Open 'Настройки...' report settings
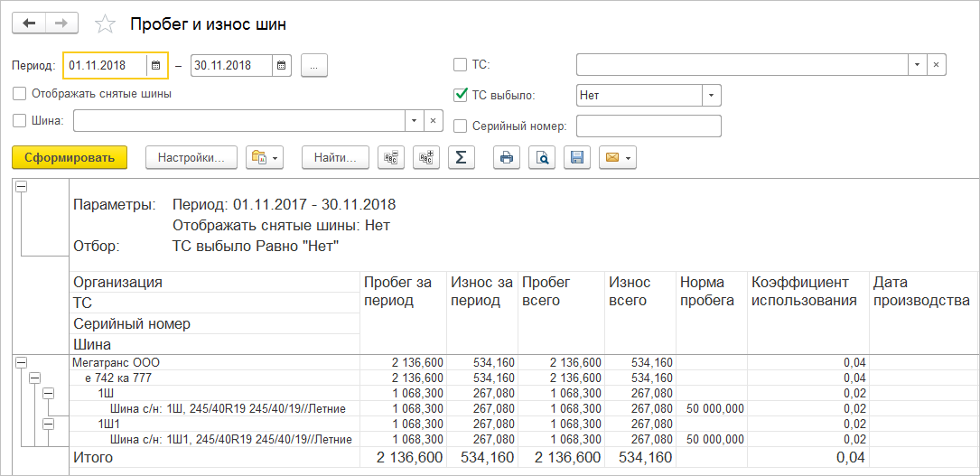The image size is (980, 476). [191, 157]
